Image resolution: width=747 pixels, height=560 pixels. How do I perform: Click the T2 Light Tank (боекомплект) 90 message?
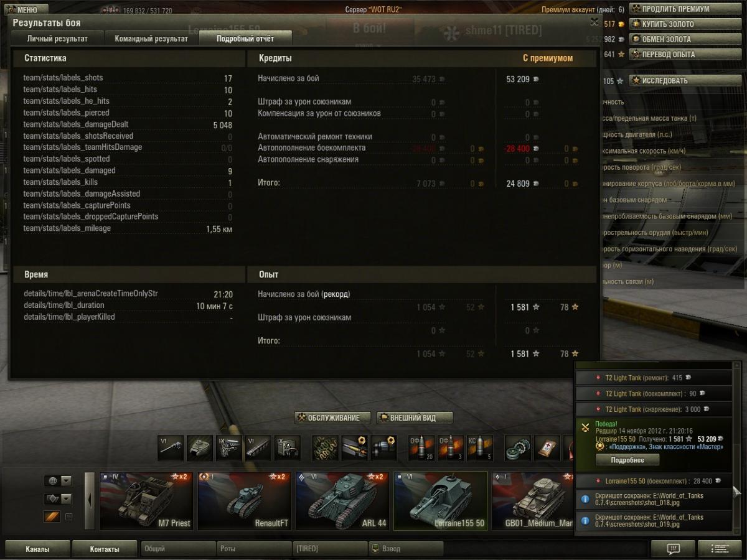(653, 393)
